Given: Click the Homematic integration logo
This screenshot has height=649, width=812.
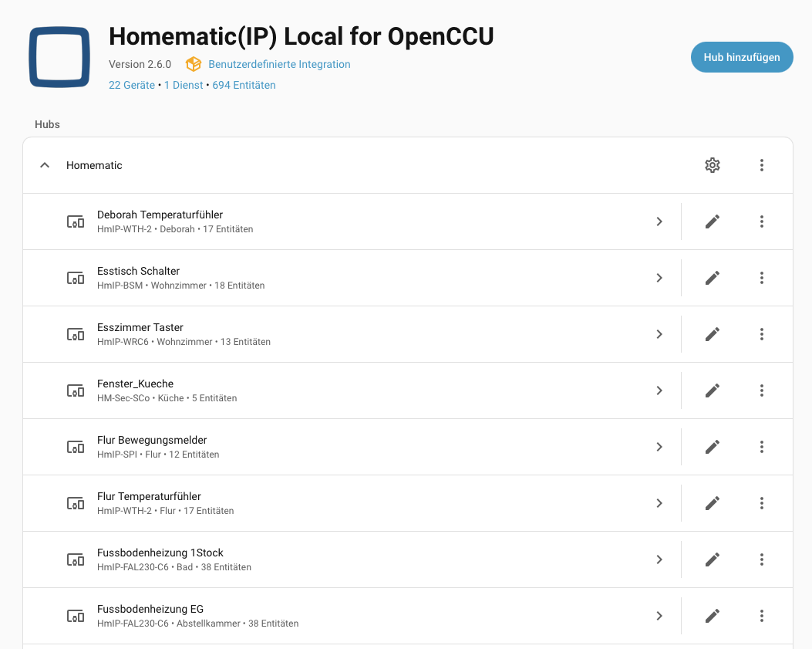Looking at the screenshot, I should click(59, 57).
